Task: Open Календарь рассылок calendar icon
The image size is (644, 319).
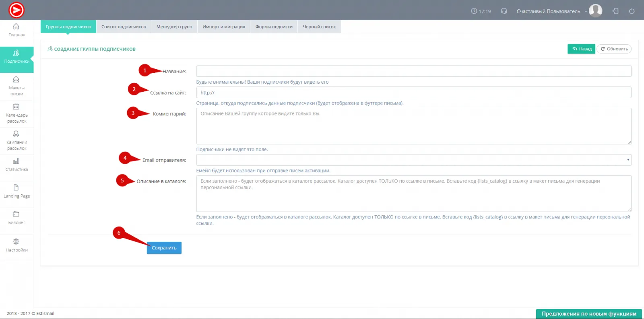Action: pyautogui.click(x=16, y=107)
